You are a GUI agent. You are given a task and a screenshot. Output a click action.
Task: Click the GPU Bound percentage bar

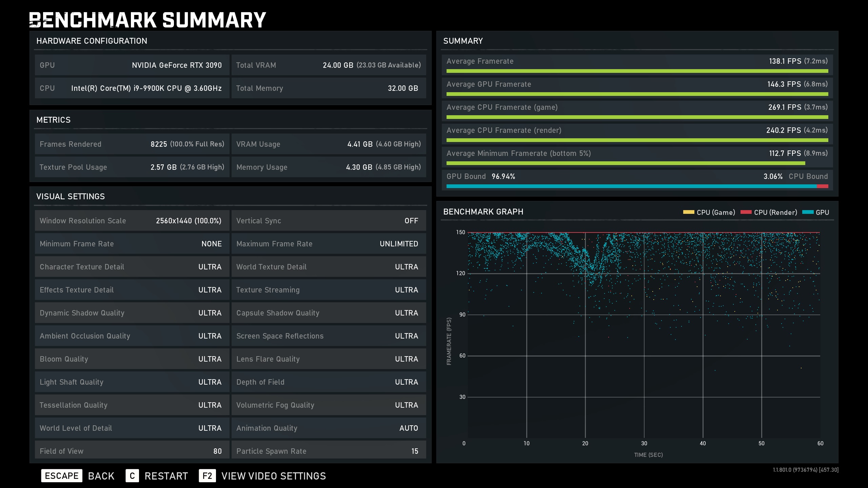tap(631, 186)
